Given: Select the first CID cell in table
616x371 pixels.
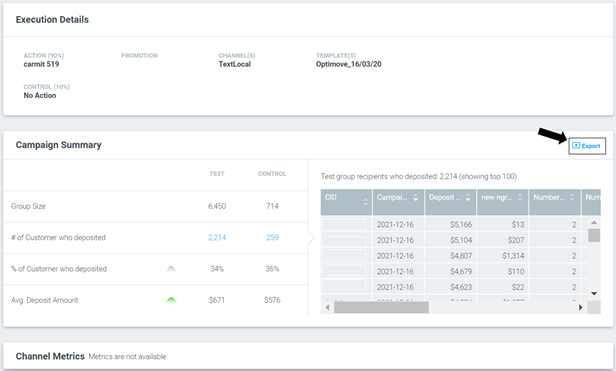Looking at the screenshot, I should tap(344, 224).
